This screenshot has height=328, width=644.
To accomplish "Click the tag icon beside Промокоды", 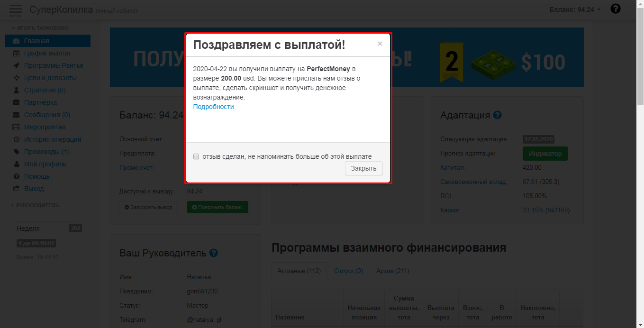I will point(17,152).
